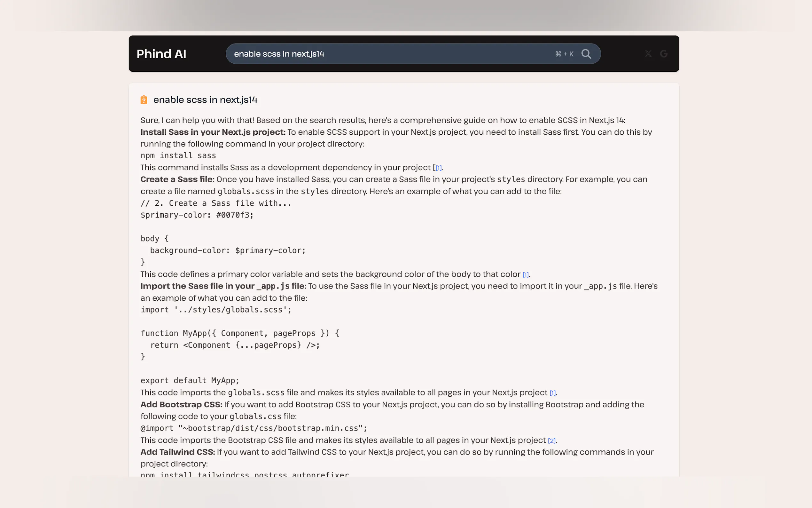Click the 'Create a Sass file:' bold heading
This screenshot has width=812, height=508.
(177, 179)
